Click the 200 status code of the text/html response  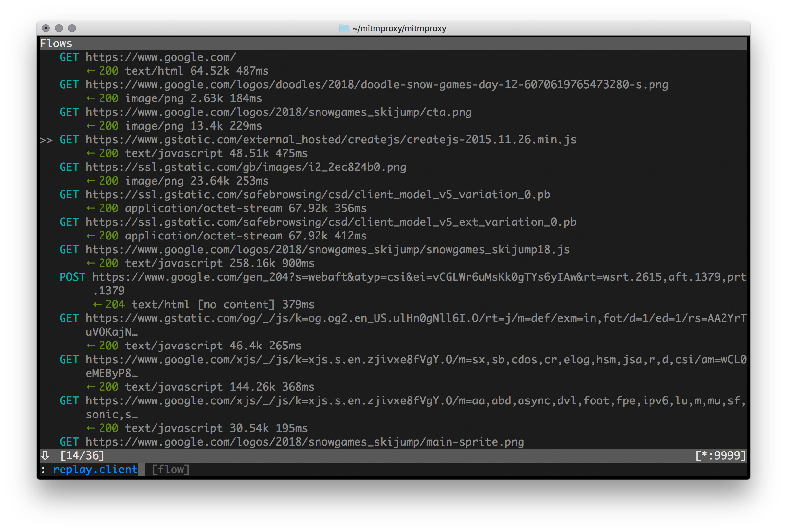(x=109, y=71)
